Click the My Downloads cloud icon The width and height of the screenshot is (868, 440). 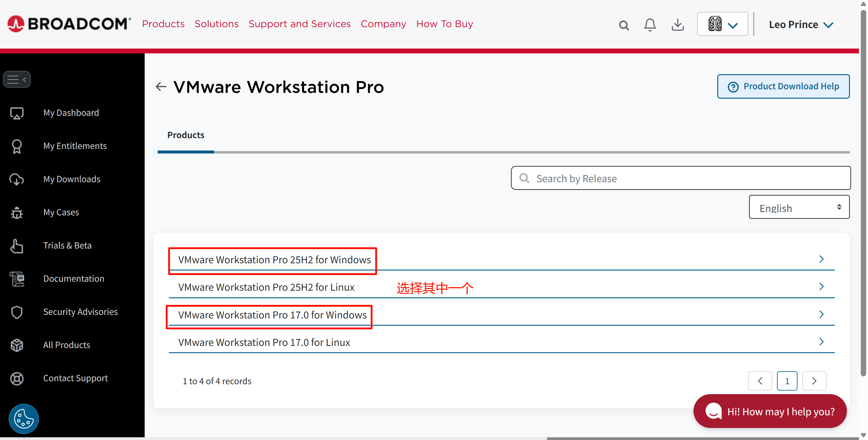[x=17, y=179]
